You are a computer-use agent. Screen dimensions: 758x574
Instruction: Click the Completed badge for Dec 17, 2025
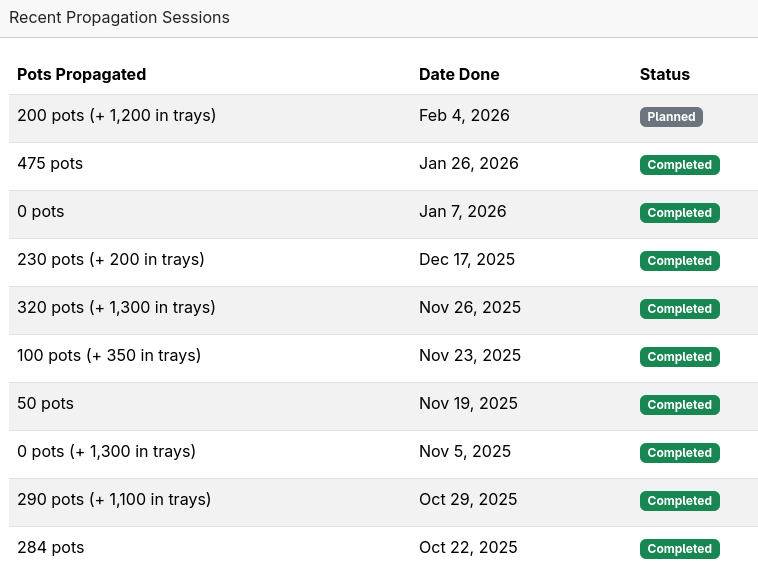coord(679,261)
